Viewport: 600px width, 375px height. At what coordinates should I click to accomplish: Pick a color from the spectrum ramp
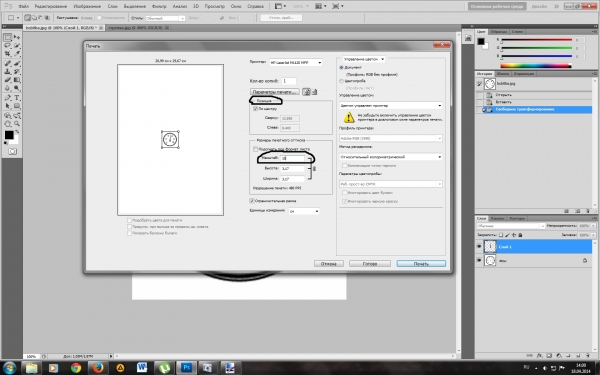pyautogui.click(x=536, y=66)
